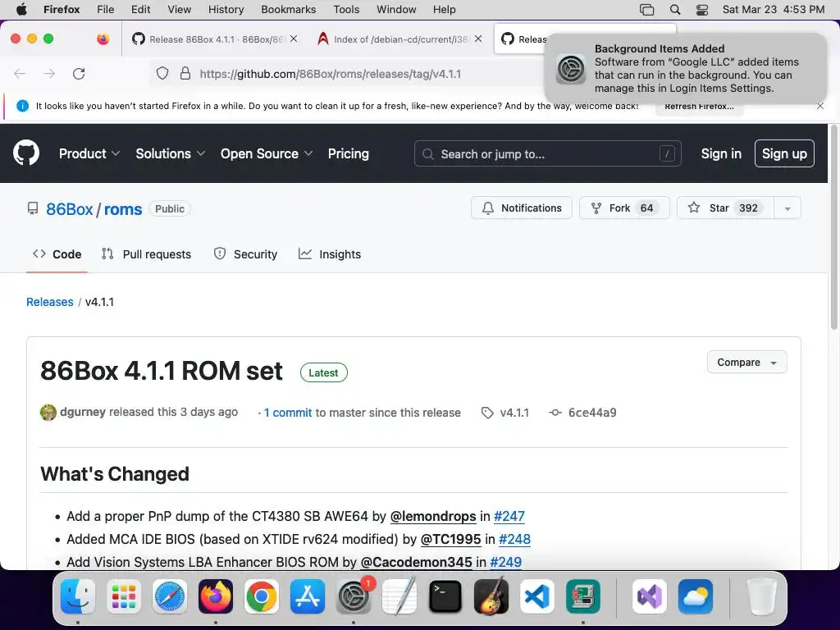
Task: Close the Index of debian-cd tab
Action: tap(478, 39)
